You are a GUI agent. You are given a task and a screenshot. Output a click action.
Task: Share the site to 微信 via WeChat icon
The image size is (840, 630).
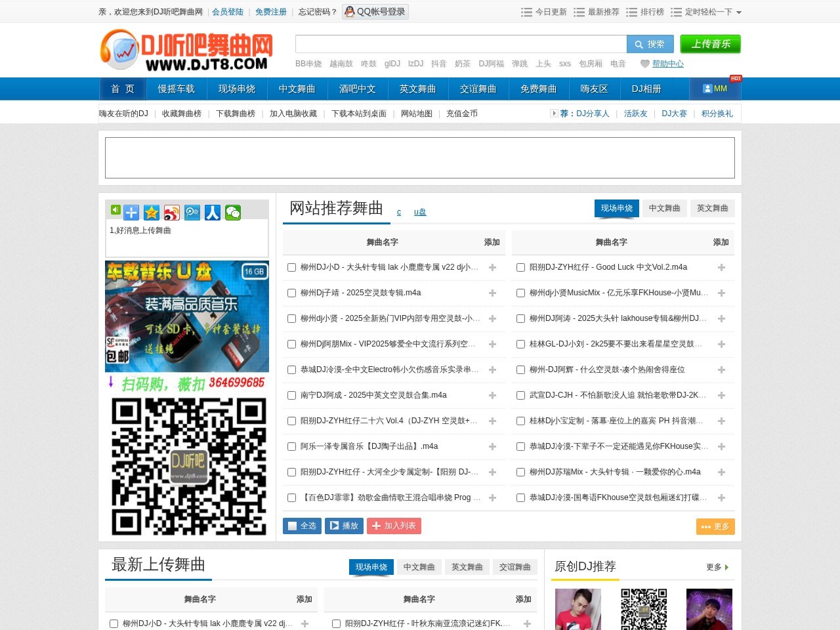(232, 212)
